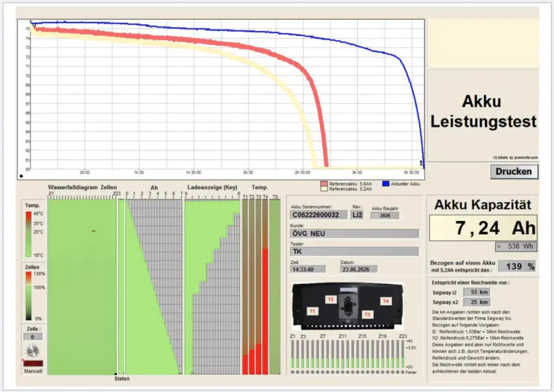Screen dimensions: 554x392
Task: Select the T4 sensor label on battery image
Action: (x=386, y=301)
